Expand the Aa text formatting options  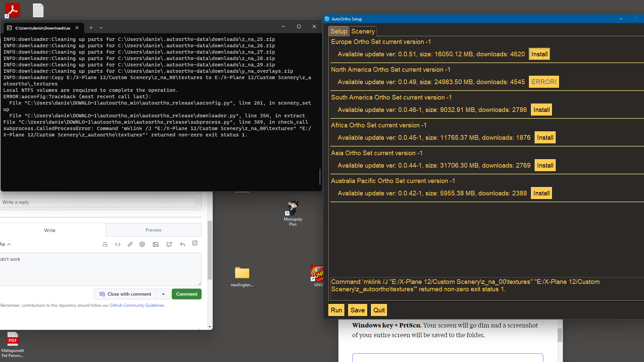(5, 244)
